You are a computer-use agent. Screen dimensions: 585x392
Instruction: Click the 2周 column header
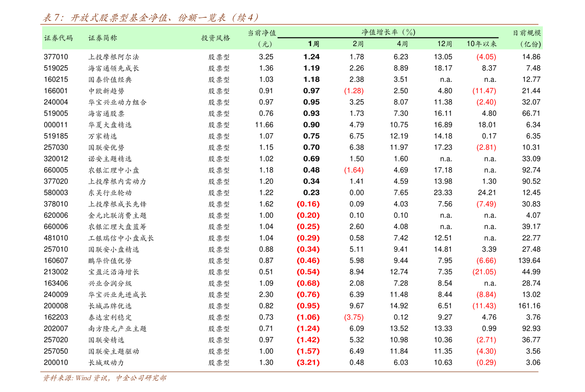coord(358,44)
